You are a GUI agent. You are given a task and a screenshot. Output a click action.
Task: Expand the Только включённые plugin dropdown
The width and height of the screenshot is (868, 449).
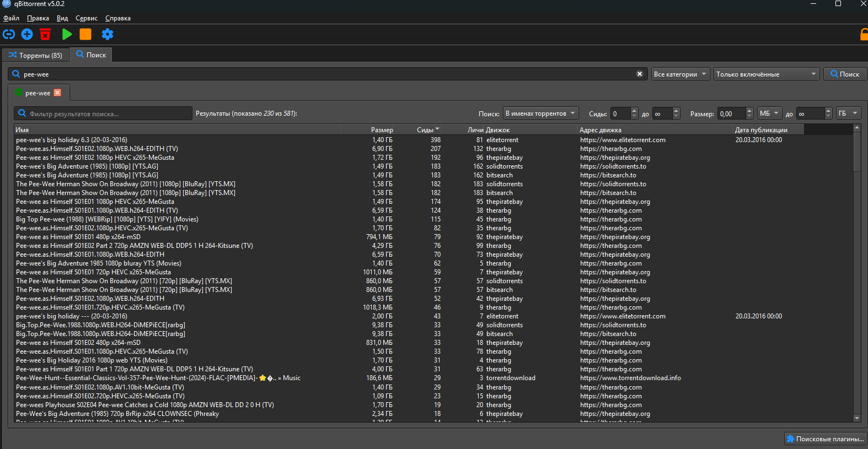click(x=766, y=74)
